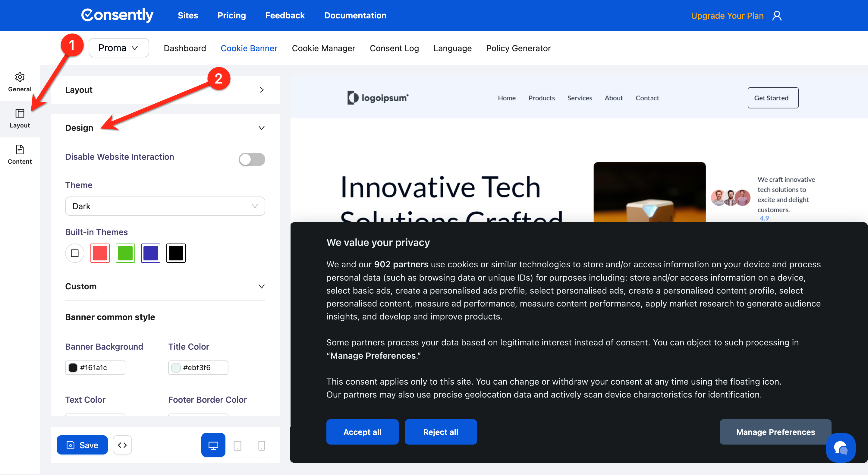The image size is (868, 475).
Task: Select the white built-in theme option
Action: 75,253
